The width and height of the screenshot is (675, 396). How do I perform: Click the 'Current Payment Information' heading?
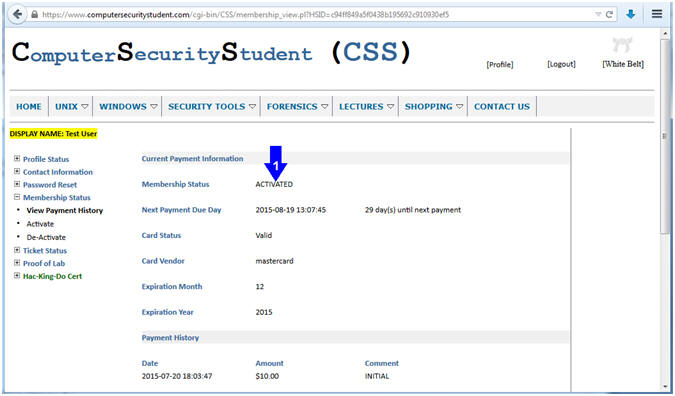tap(192, 159)
